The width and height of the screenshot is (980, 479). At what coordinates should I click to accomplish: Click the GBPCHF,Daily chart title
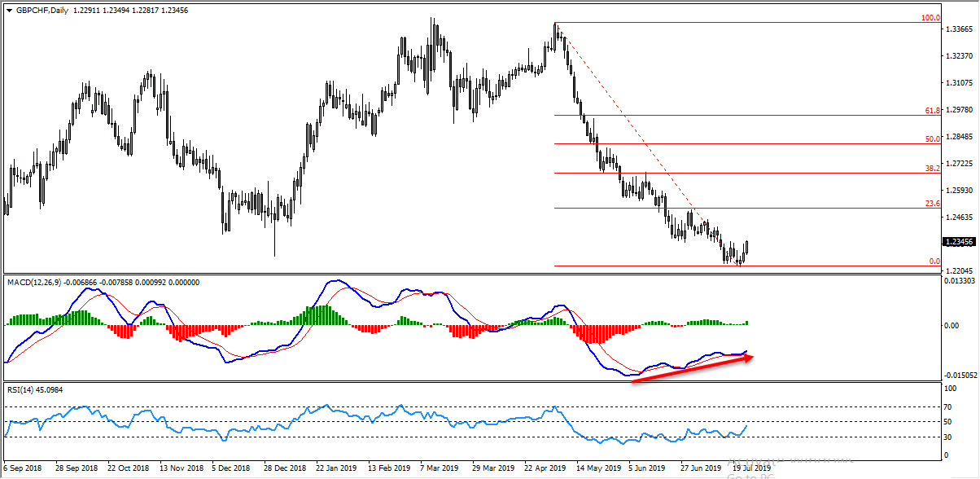pyautogui.click(x=42, y=9)
